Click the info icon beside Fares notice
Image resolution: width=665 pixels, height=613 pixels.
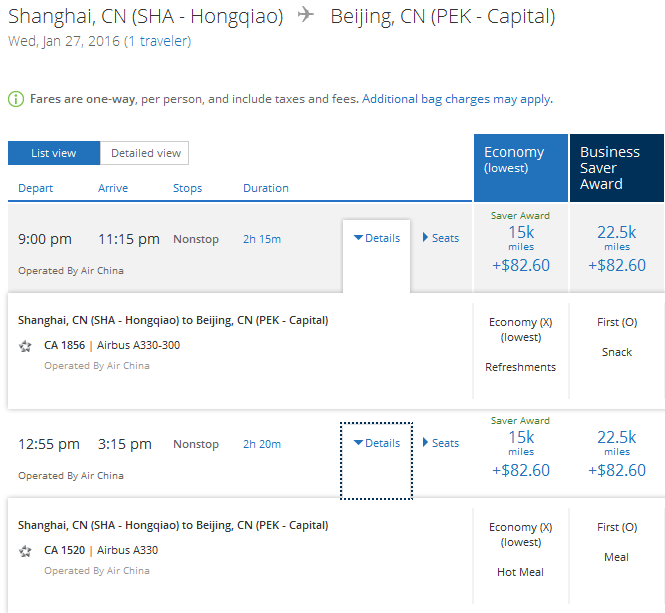click(x=15, y=99)
